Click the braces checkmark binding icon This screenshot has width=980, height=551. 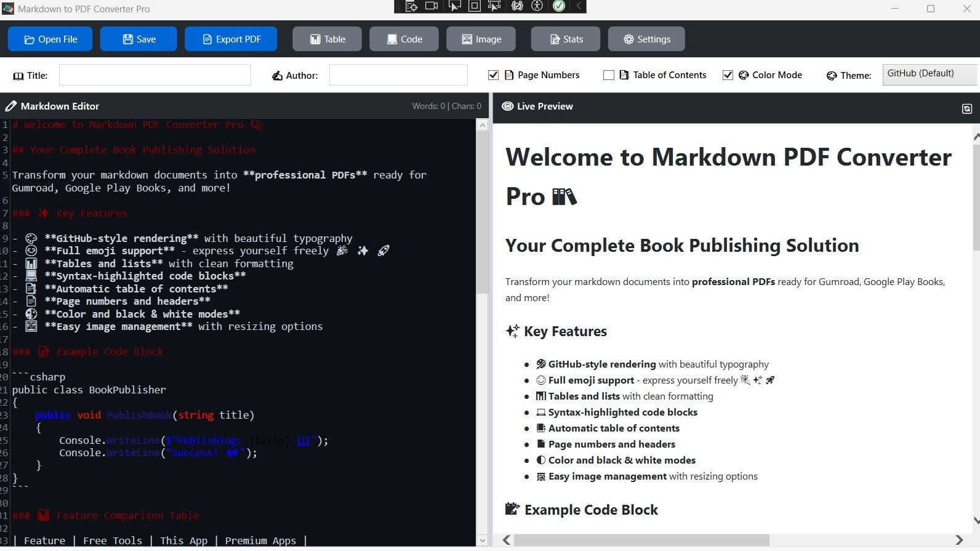tap(517, 6)
